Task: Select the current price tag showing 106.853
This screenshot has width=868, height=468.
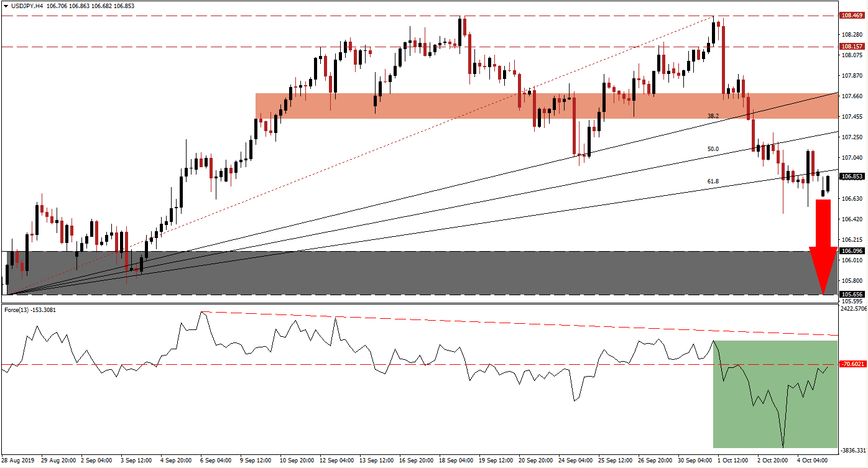Action: [x=853, y=177]
